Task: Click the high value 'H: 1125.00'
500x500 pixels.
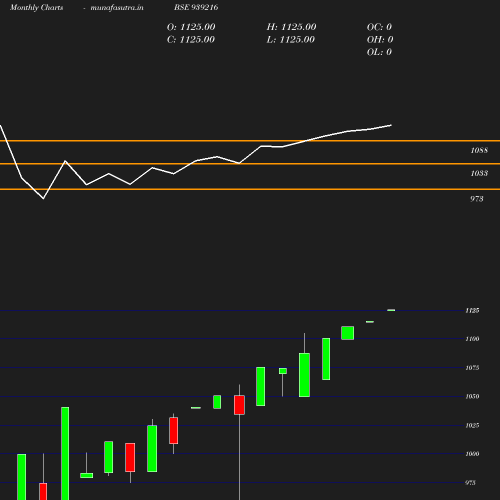Action: (x=291, y=27)
